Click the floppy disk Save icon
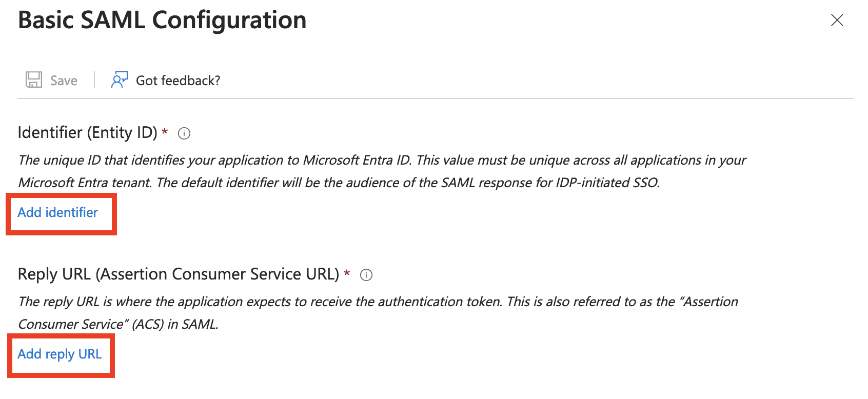 pos(34,79)
